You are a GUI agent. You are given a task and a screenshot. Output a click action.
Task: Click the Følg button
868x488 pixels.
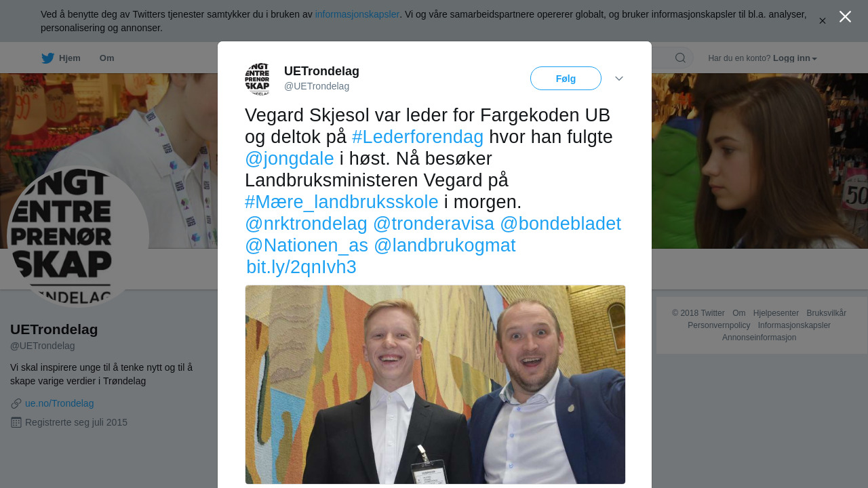566,79
